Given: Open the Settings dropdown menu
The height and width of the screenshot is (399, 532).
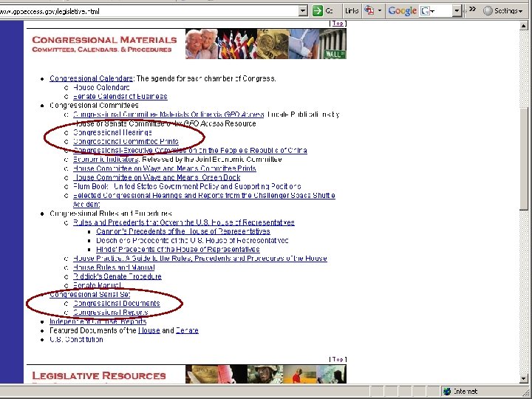Looking at the screenshot, I should pyautogui.click(x=508, y=11).
